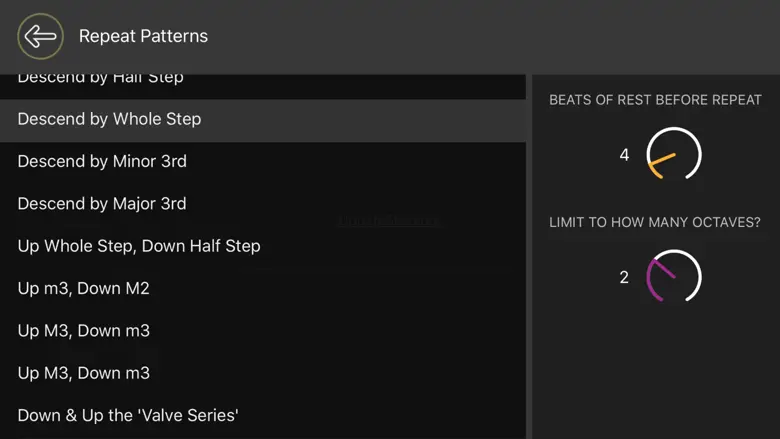Image resolution: width=780 pixels, height=439 pixels.
Task: Click the faint underlined link in list center
Action: point(387,221)
